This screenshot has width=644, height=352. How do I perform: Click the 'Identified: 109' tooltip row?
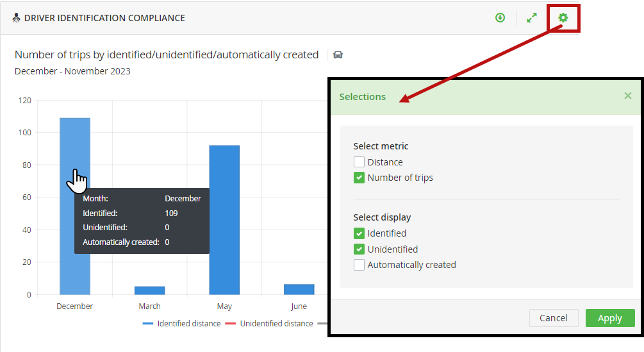(130, 213)
